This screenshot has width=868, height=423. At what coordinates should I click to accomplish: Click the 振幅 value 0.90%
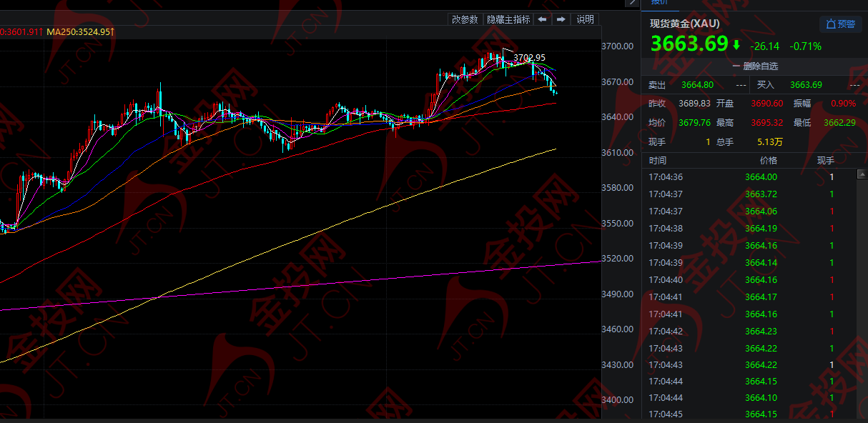843,104
